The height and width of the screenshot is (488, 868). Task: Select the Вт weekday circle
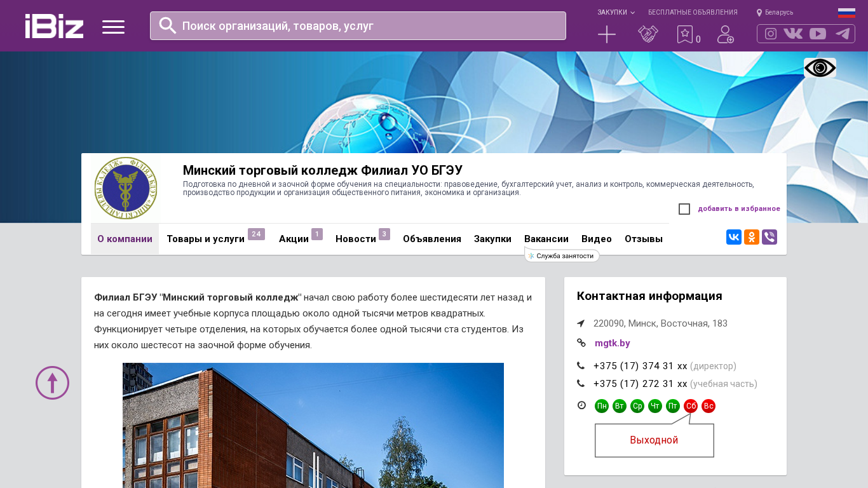pos(620,406)
